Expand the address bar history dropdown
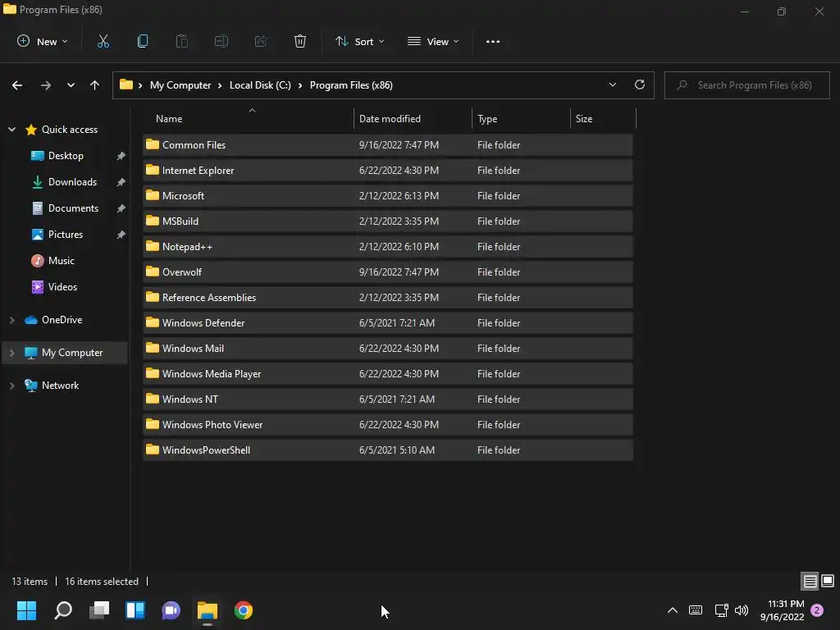 (x=612, y=84)
